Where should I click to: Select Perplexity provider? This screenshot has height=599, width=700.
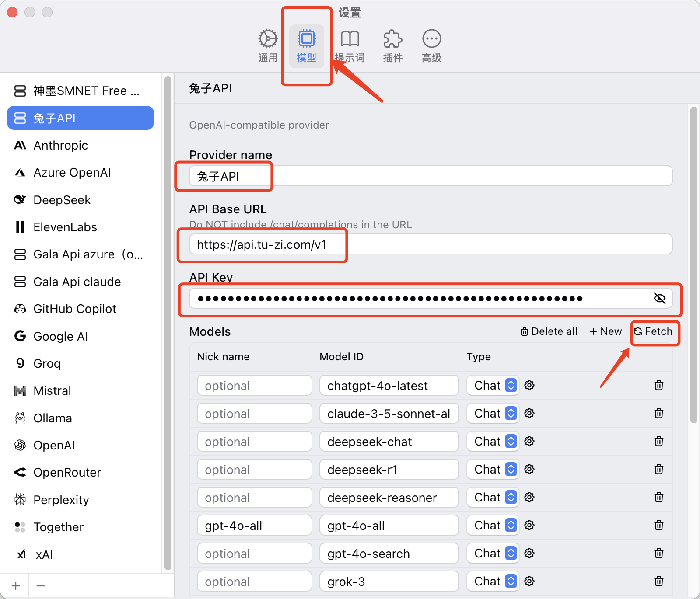click(x=80, y=500)
